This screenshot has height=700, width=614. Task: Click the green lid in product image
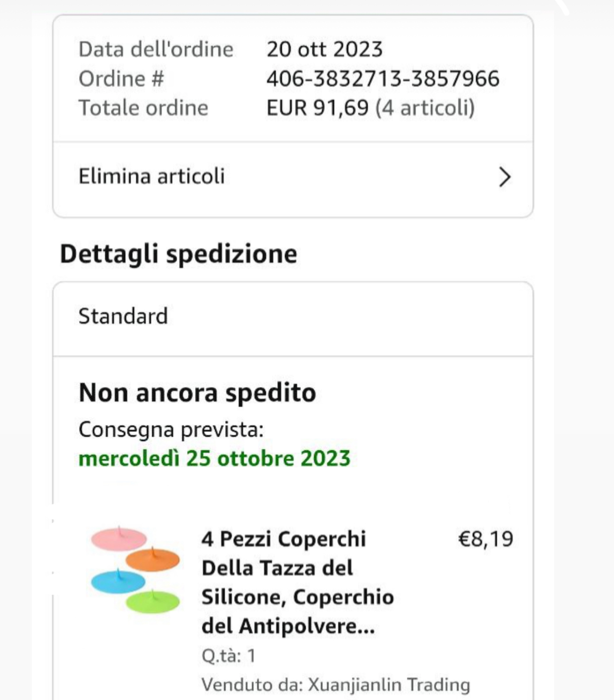(x=153, y=601)
